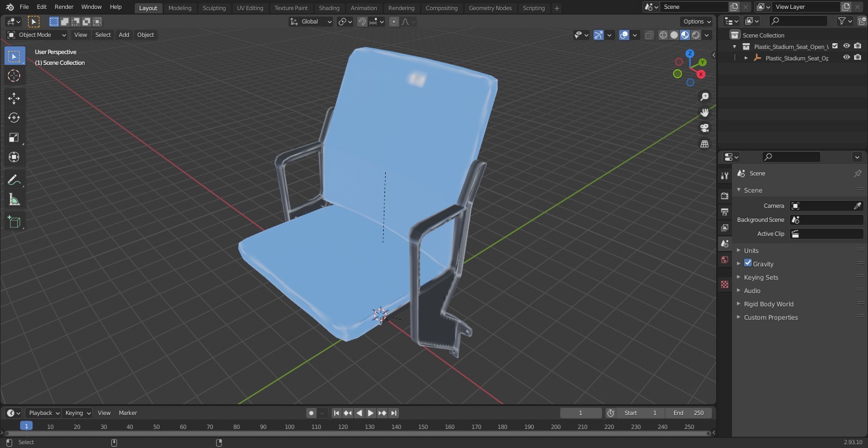
Task: Switch to rendered viewport shading
Action: click(x=696, y=35)
